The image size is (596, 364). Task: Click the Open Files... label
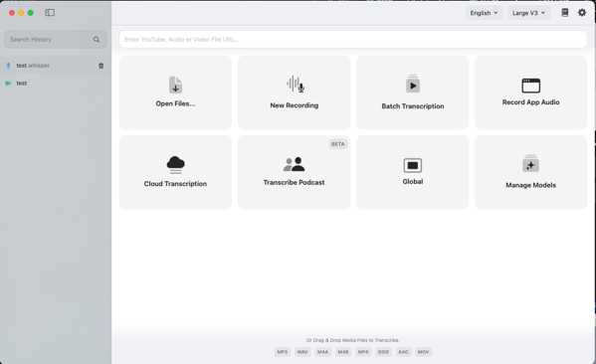(x=175, y=103)
